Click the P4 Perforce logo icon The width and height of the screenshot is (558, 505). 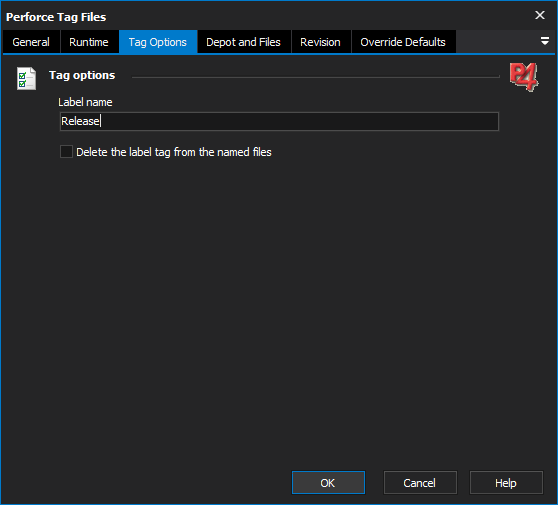pos(524,77)
